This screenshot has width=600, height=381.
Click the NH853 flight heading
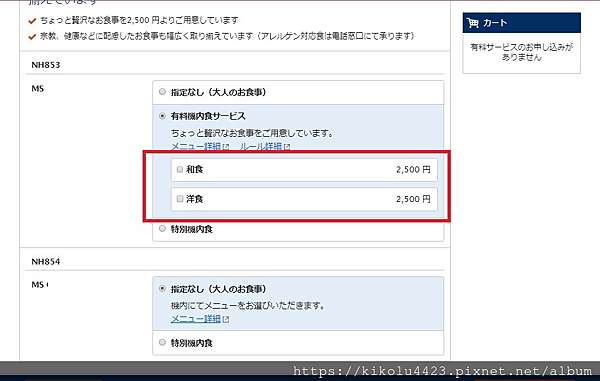pyautogui.click(x=46, y=65)
